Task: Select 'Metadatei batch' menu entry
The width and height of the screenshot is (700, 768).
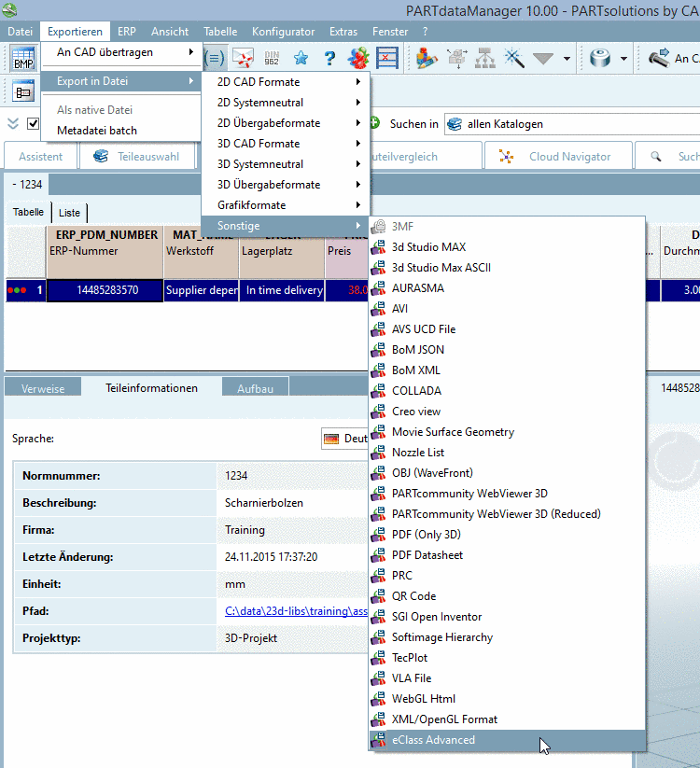Action: coord(121,131)
